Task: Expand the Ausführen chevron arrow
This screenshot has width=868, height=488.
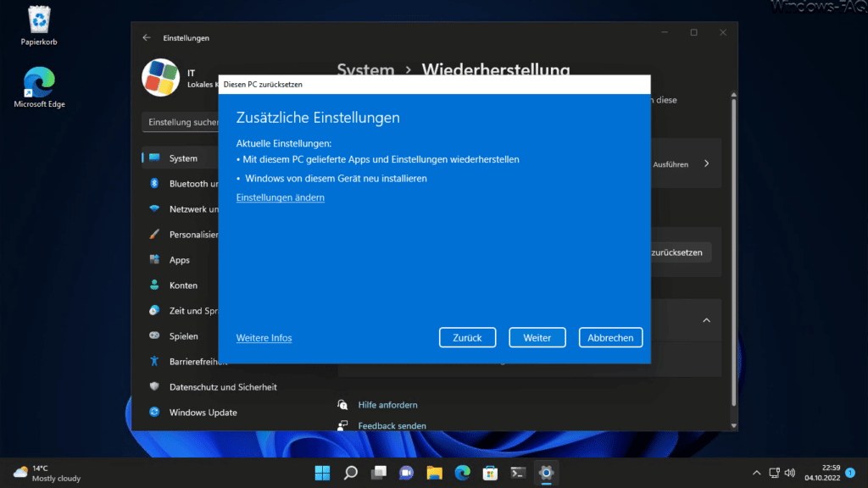Action: [x=706, y=164]
